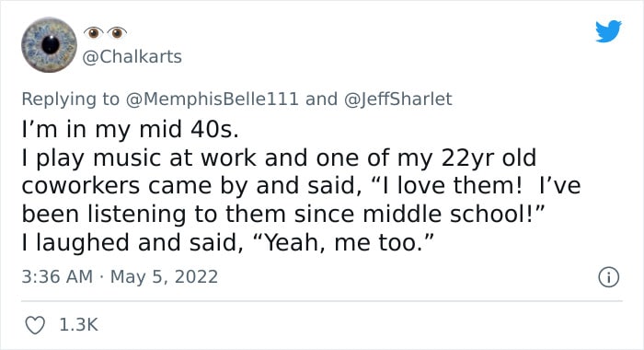This screenshot has width=644, height=350.
Task: Open the @Chalkarts profile handle
Action: point(132,57)
